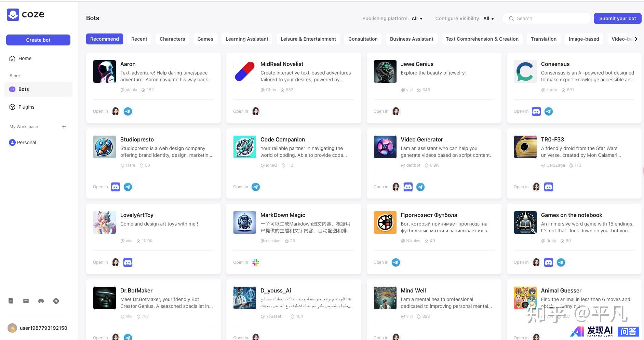Click the Telegram icon in sidebar footer
644x340 pixels.
pyautogui.click(x=56, y=301)
